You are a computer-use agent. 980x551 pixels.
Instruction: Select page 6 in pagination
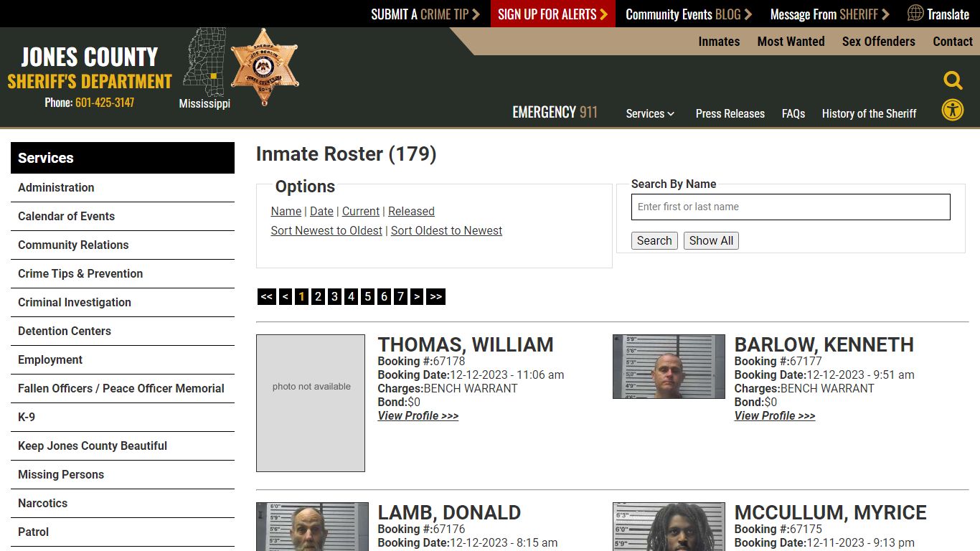point(384,296)
